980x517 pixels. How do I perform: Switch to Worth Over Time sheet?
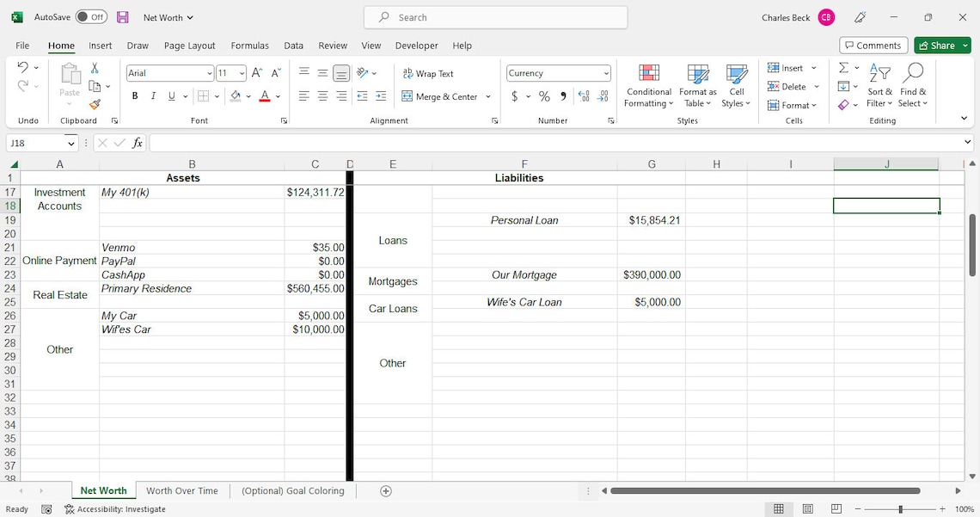tap(182, 490)
